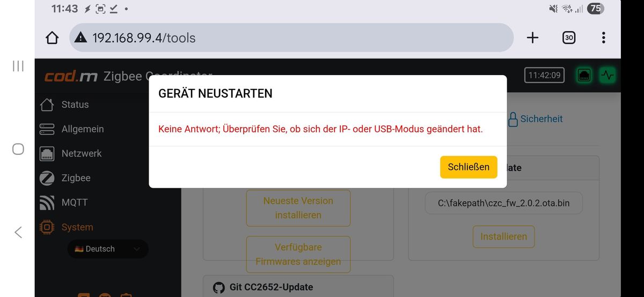
Task: Click the green ethernet status indicator
Action: tap(584, 75)
